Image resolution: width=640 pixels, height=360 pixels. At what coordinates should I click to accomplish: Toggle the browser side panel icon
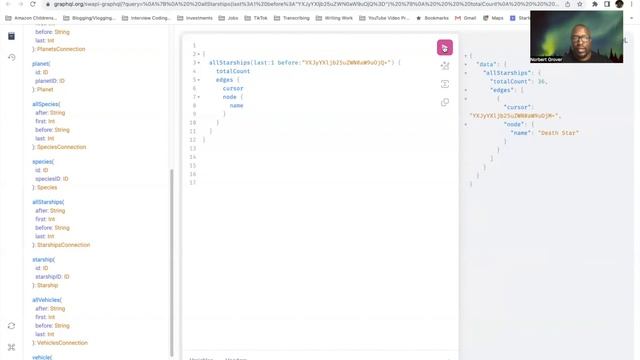607,4
